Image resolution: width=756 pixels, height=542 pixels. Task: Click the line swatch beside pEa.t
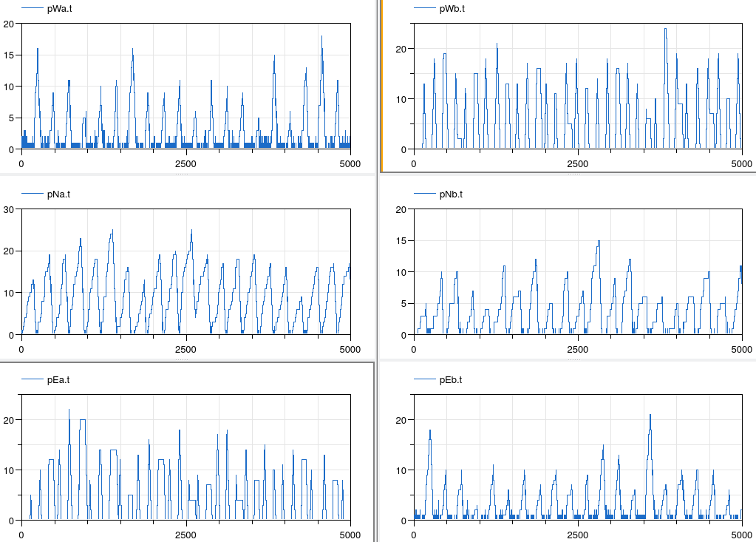tap(33, 380)
